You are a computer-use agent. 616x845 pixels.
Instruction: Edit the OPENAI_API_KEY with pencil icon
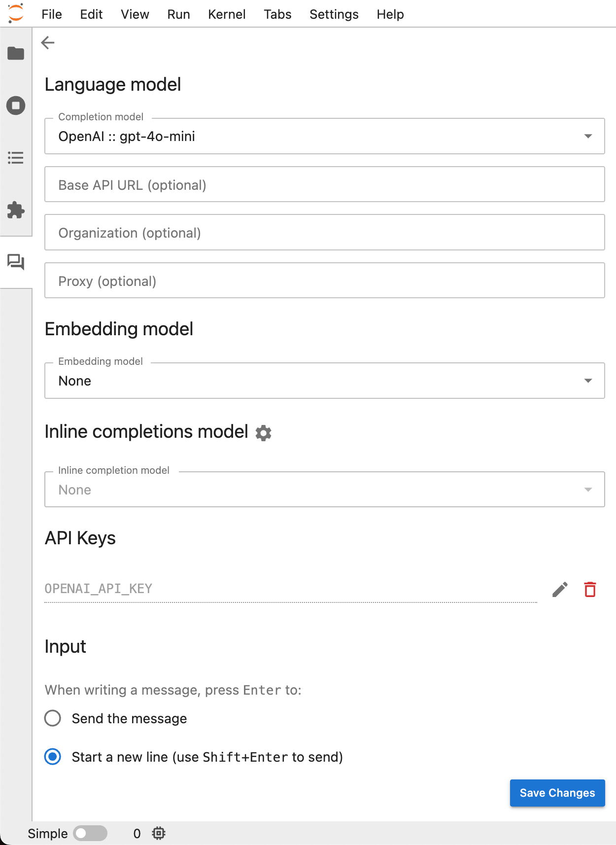560,589
